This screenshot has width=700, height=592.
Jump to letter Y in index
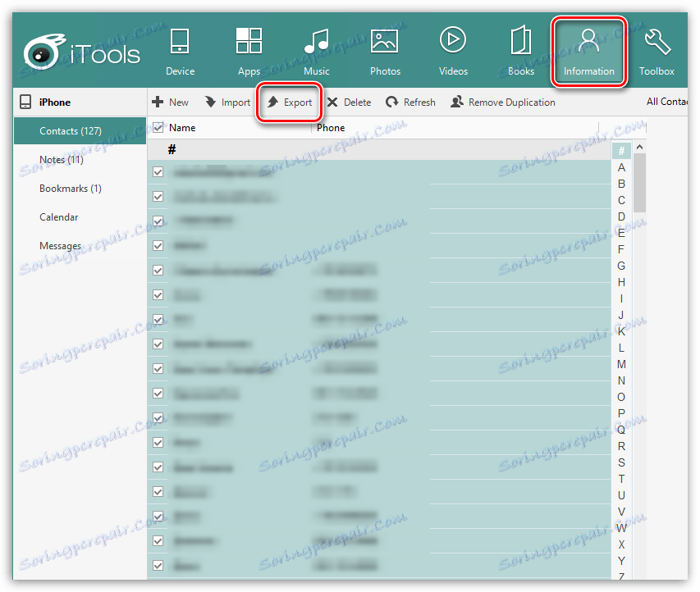coord(621,561)
